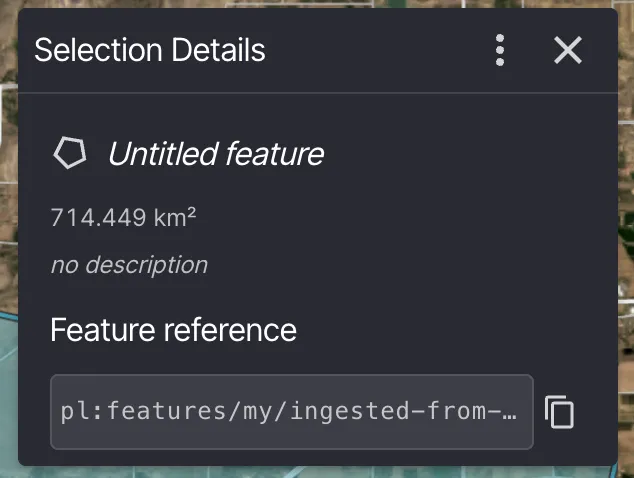Open the three-dot more options menu
This screenshot has width=634, height=478.
(500, 50)
